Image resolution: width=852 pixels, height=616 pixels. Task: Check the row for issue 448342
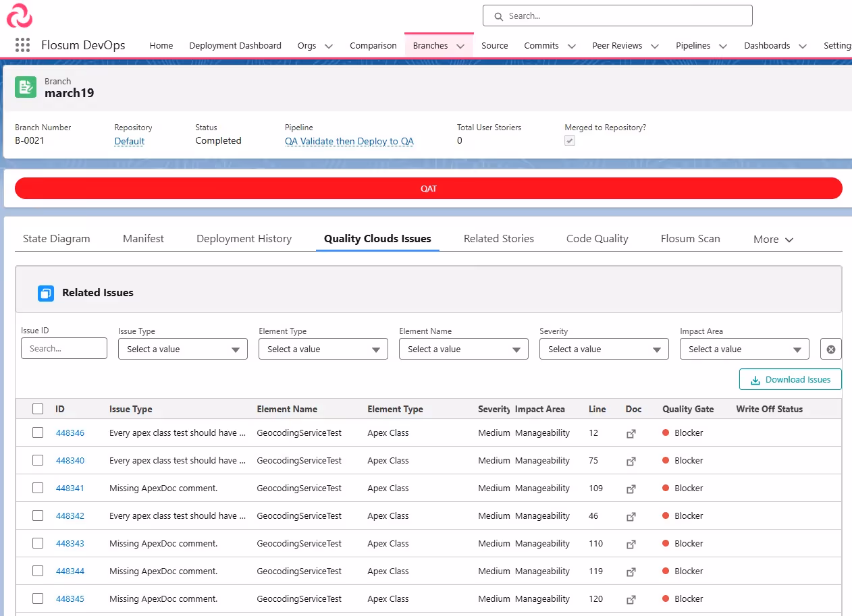[38, 515]
